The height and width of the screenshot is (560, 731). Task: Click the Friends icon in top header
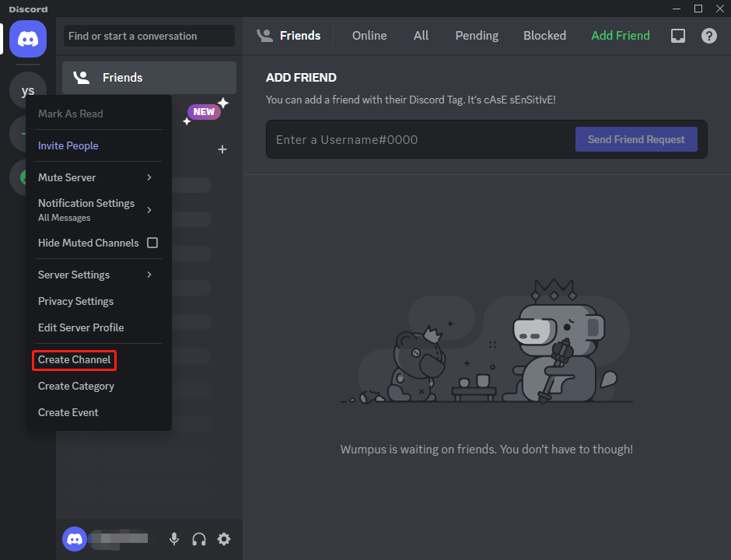click(265, 36)
